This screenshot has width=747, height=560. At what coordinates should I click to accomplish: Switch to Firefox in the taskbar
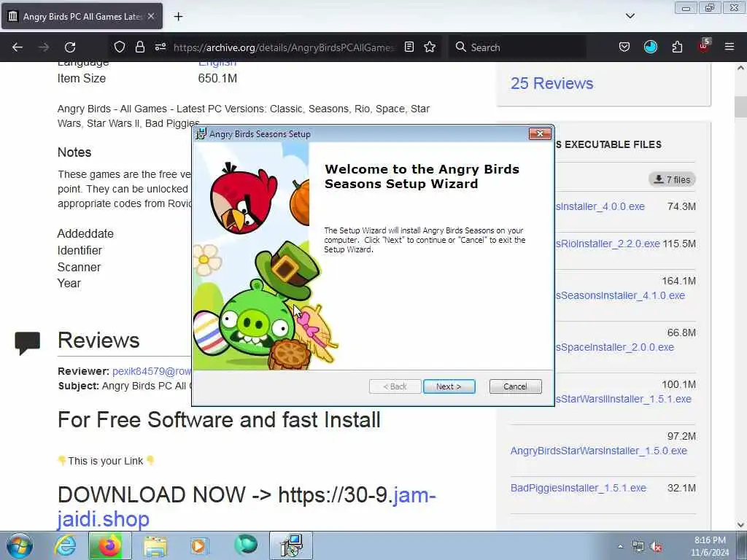click(x=109, y=545)
